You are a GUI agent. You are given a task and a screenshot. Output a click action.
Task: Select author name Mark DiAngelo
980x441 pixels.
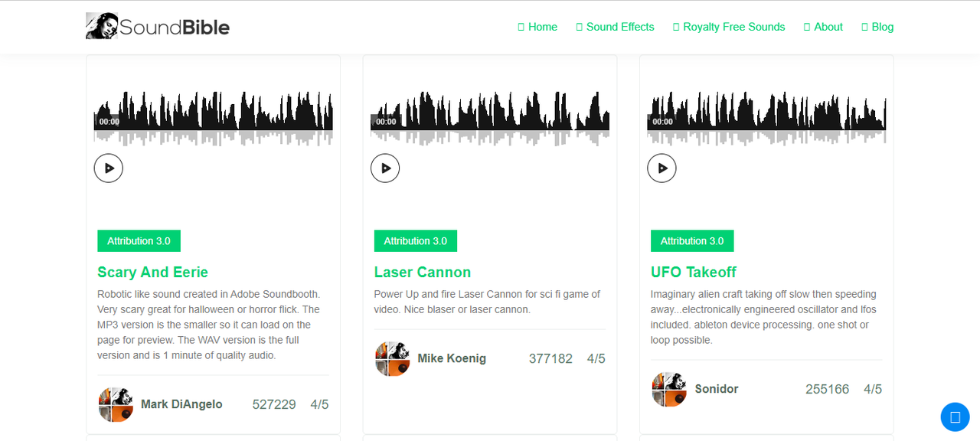181,404
